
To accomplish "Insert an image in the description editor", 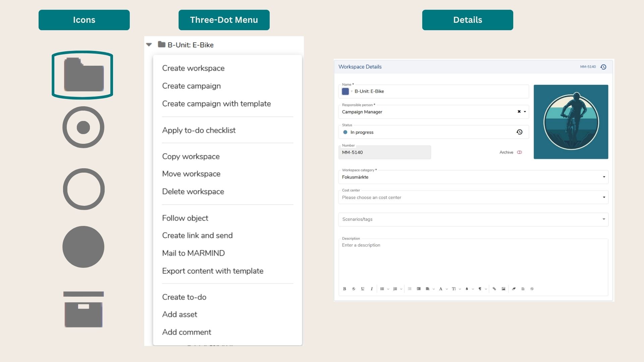I will coord(503,289).
